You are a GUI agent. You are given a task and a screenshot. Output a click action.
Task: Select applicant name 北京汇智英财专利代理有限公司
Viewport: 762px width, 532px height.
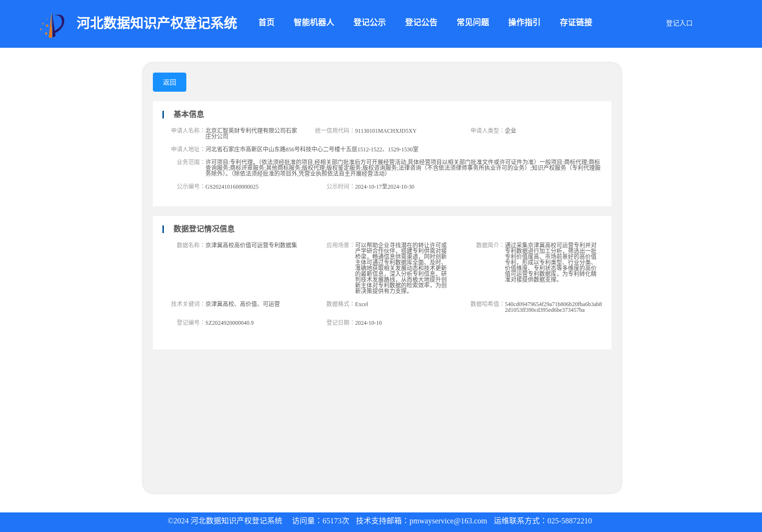pyautogui.click(x=251, y=133)
